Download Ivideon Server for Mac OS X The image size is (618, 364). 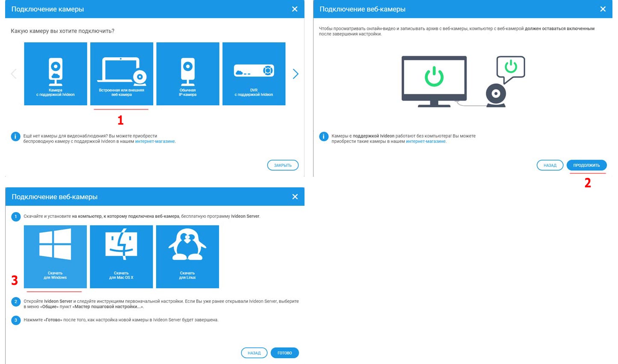[121, 257]
